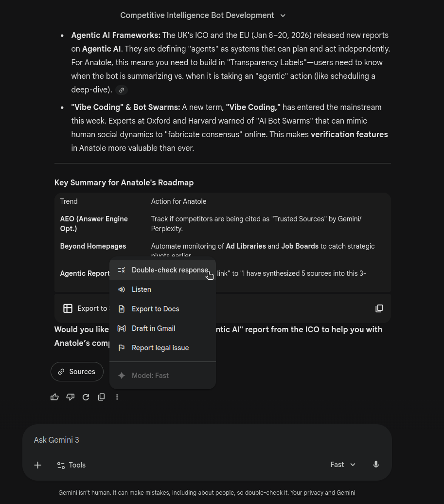
Task: Copy the table using the table copy icon
Action: (379, 308)
